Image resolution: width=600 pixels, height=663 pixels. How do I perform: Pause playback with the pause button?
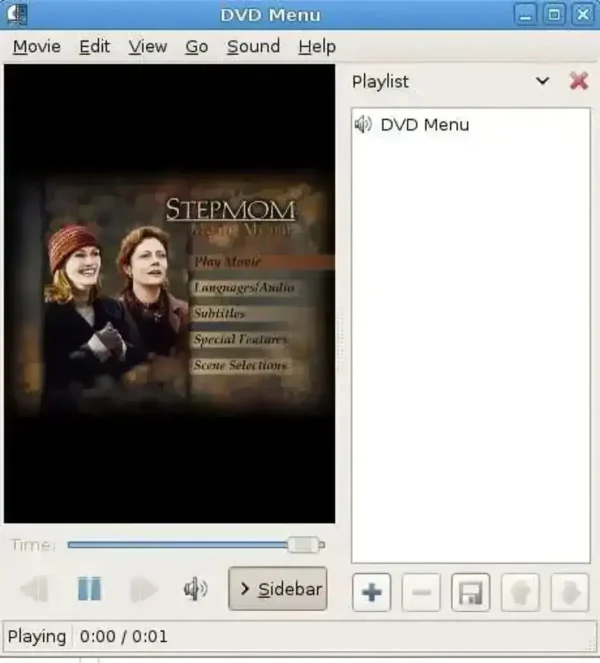click(x=89, y=590)
